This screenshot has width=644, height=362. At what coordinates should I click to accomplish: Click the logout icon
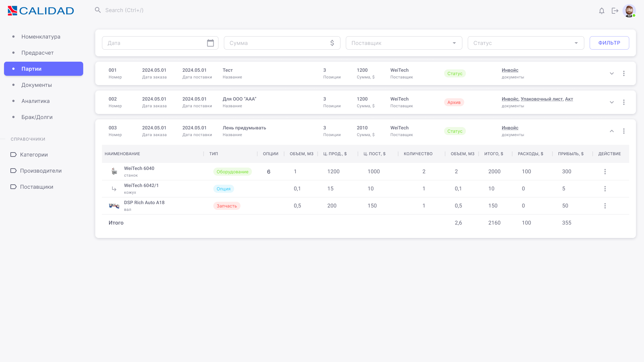point(615,11)
